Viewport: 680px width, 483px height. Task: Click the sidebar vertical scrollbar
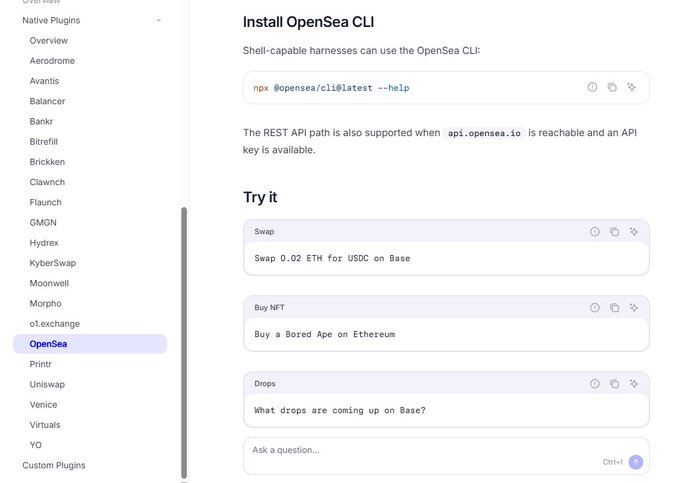click(x=184, y=343)
